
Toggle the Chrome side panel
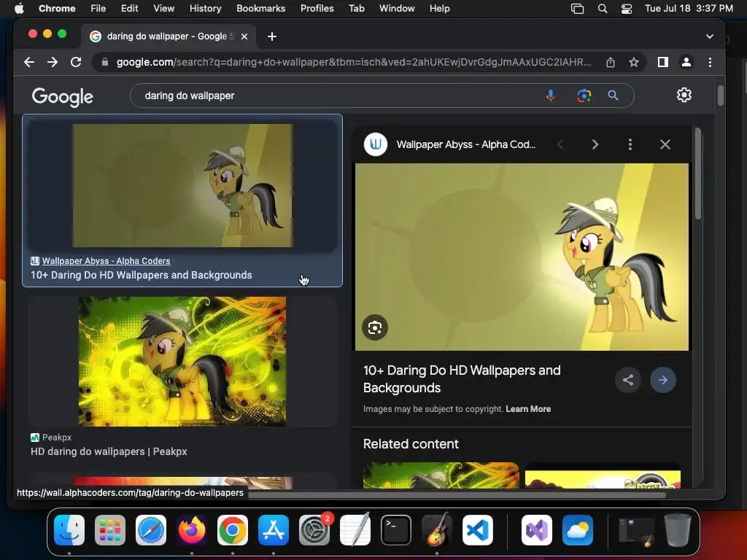pos(662,63)
